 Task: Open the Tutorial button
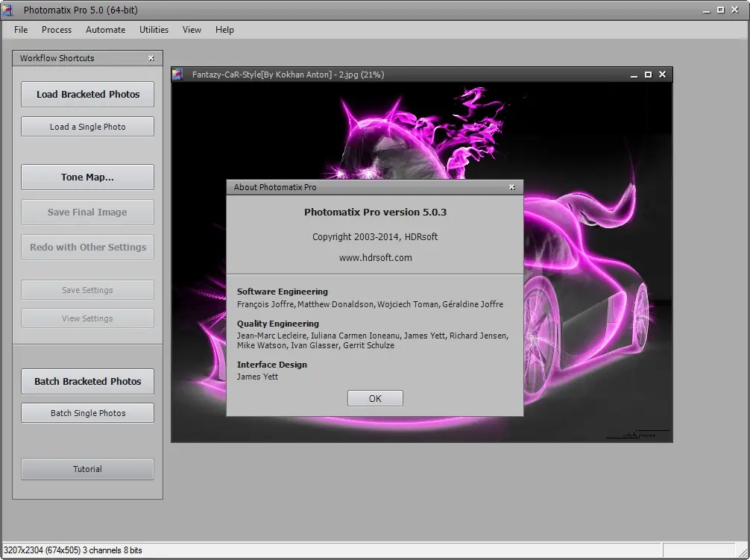[87, 469]
